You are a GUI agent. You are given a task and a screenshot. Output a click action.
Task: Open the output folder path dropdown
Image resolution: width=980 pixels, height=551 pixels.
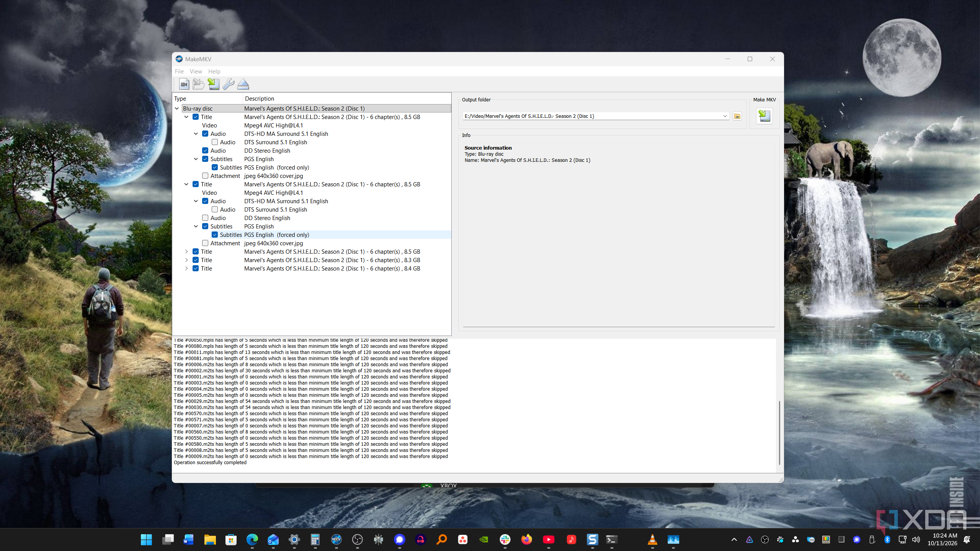point(725,116)
